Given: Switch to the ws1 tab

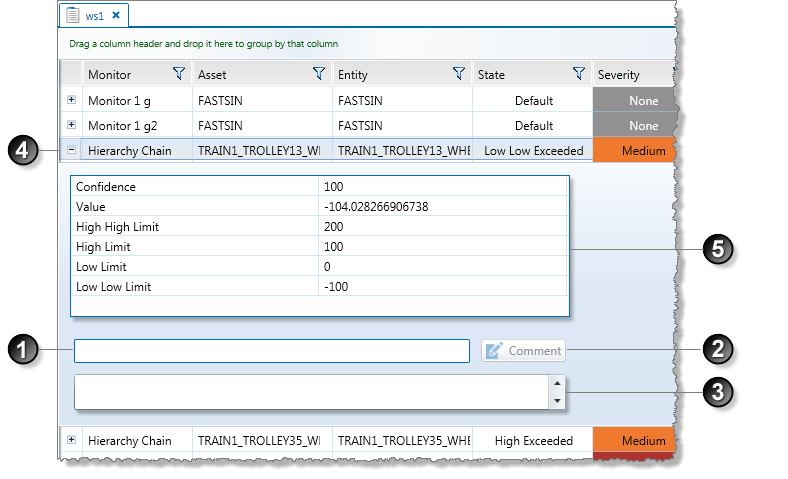Looking at the screenshot, I should pos(95,15).
